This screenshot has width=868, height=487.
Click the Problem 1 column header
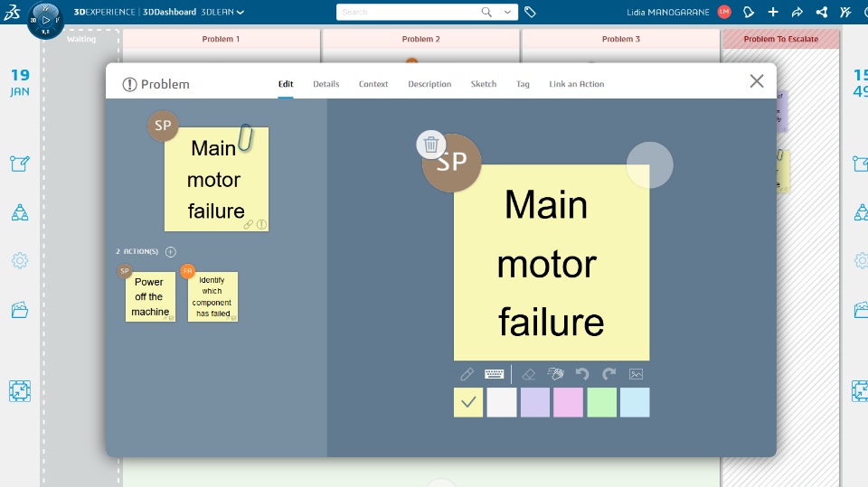click(221, 39)
